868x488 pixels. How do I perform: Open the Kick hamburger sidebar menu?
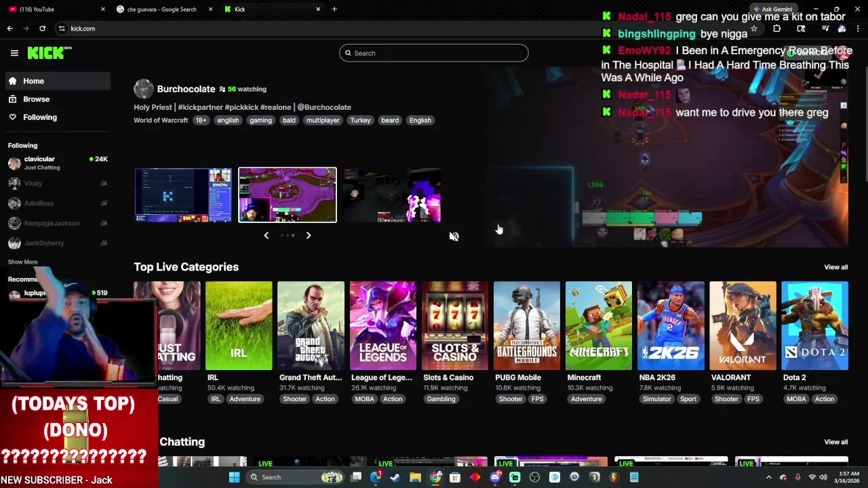(x=14, y=53)
